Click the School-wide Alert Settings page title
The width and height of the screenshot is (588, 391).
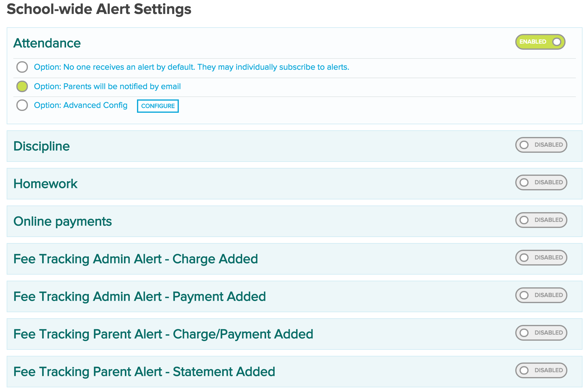pyautogui.click(x=99, y=9)
